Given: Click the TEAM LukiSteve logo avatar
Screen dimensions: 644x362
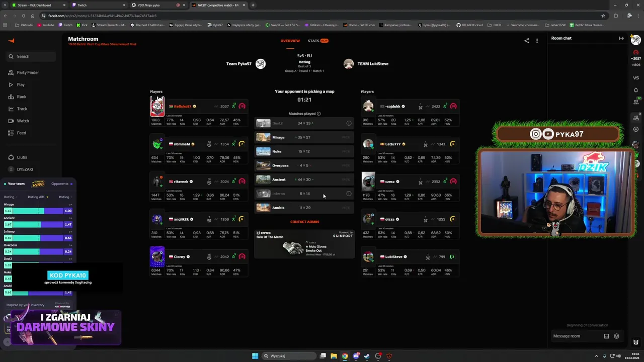Looking at the screenshot, I should point(349,64).
